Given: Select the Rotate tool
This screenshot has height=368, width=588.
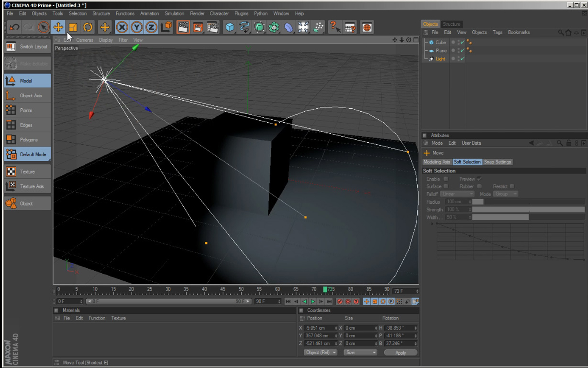Looking at the screenshot, I should [x=88, y=27].
